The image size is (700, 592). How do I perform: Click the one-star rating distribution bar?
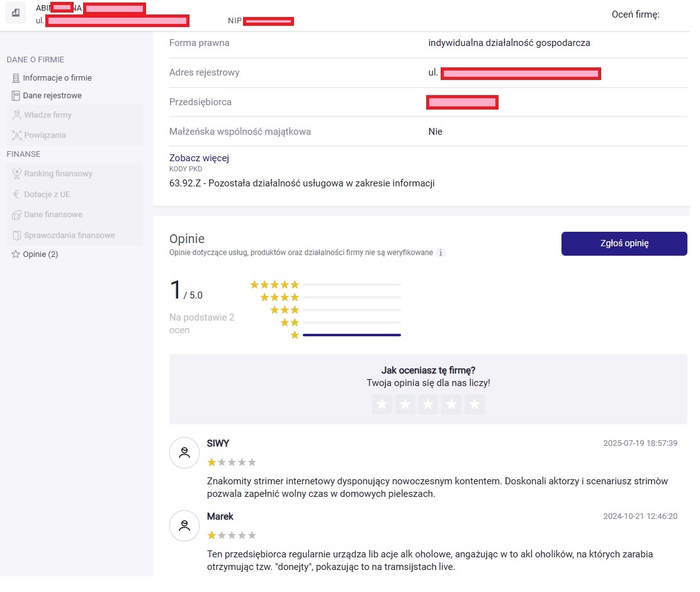pos(351,335)
